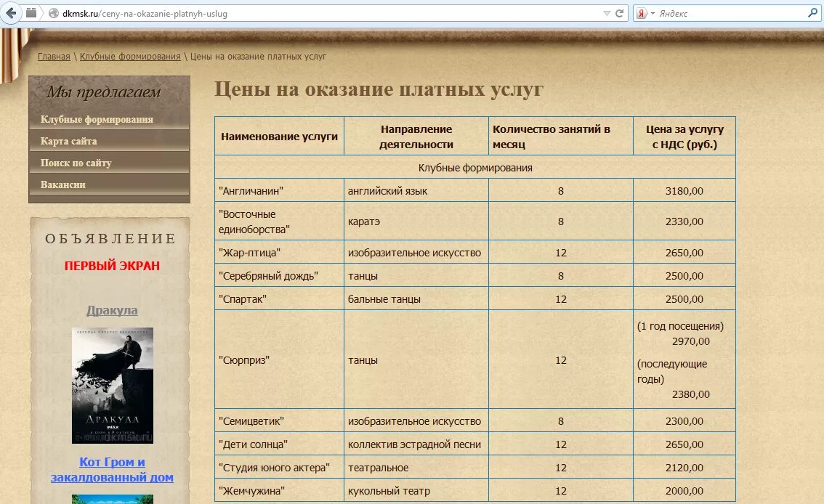This screenshot has height=504, width=824.
Task: Click the театральное cell
Action: (x=416, y=467)
